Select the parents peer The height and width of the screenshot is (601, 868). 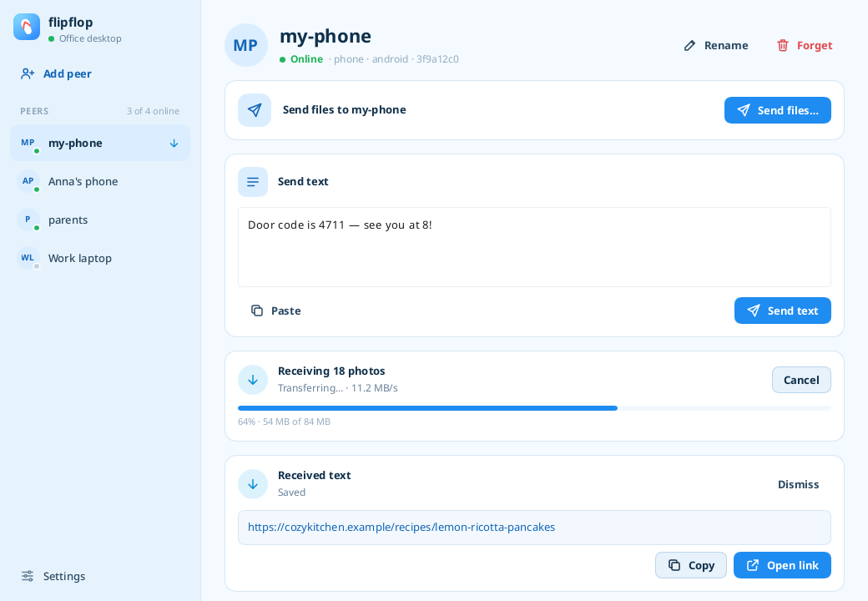(x=100, y=220)
